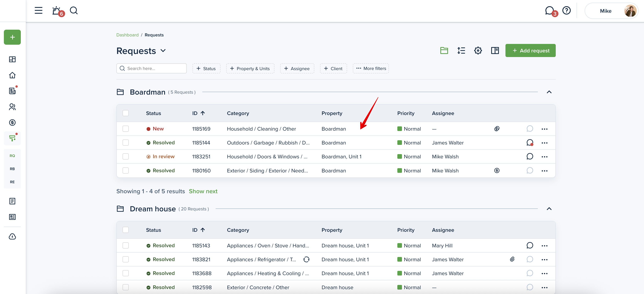Tick the checkbox on request 1183251
The image size is (644, 294).
pyautogui.click(x=125, y=156)
